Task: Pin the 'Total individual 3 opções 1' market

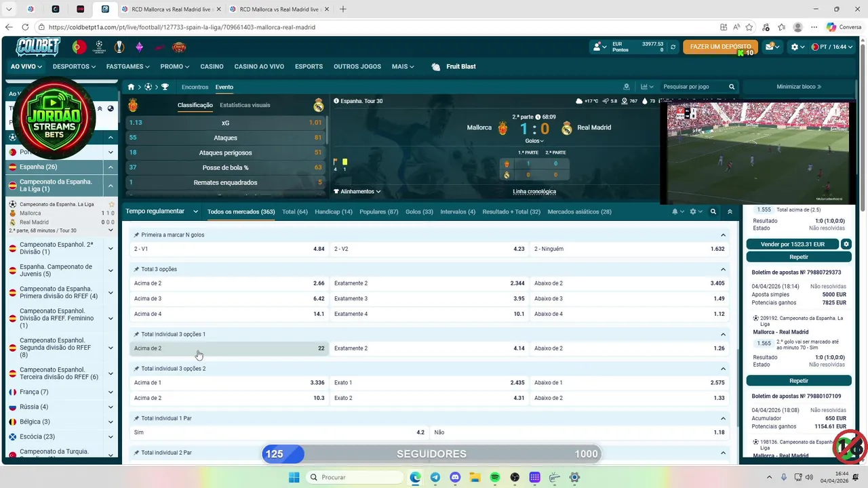Action: coord(136,334)
